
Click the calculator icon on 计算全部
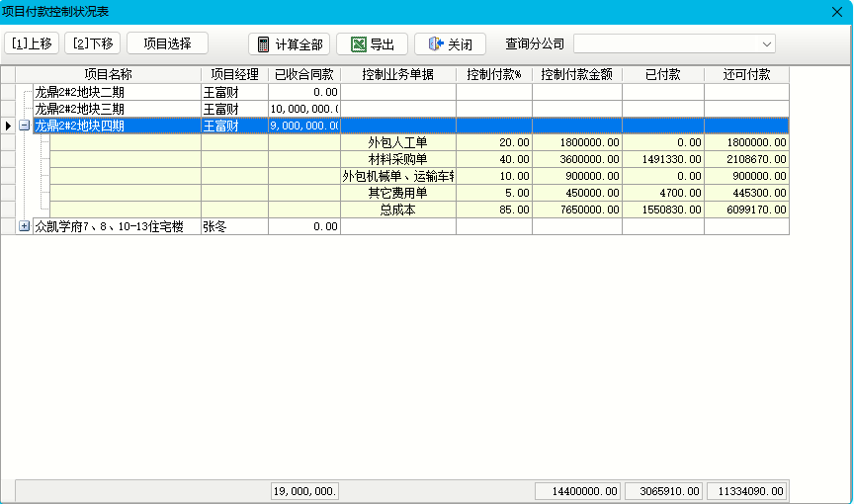(263, 44)
